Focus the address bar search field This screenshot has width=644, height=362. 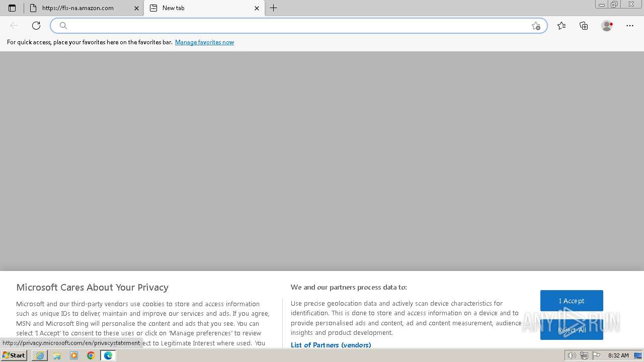298,26
